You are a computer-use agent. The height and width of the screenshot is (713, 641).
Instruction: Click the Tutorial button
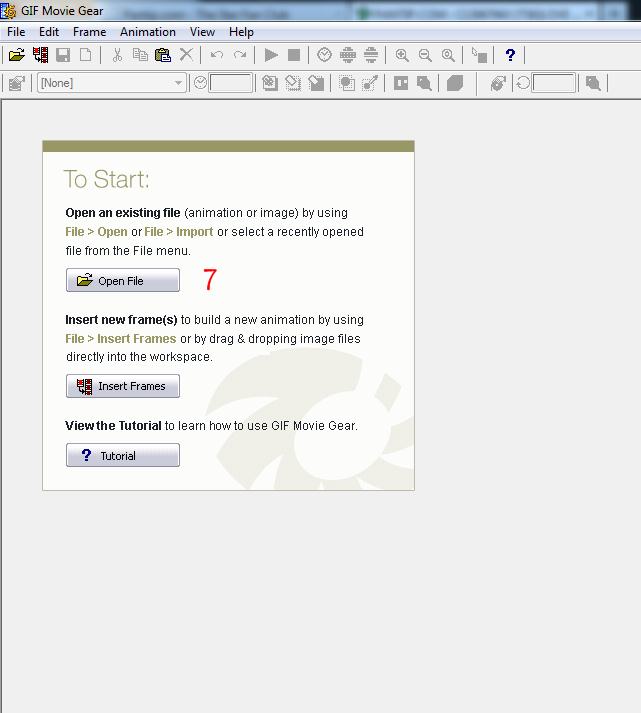coord(123,455)
